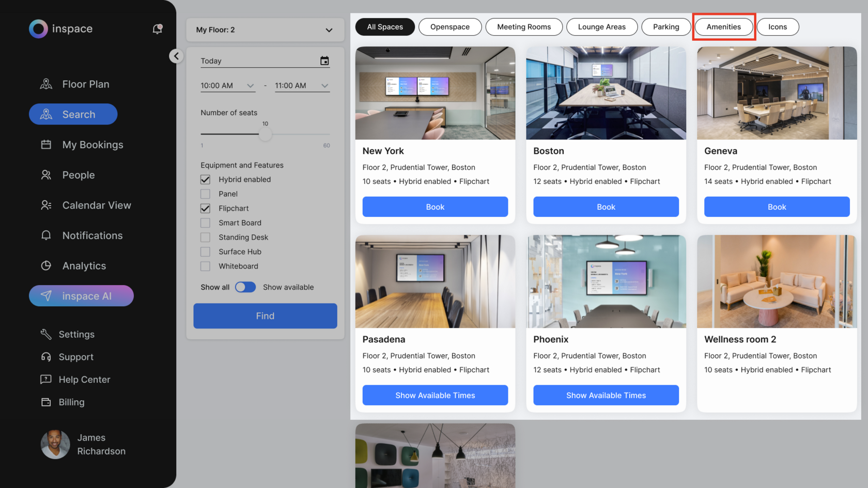
Task: Uncheck the Hybrid enabled filter
Action: 205,179
